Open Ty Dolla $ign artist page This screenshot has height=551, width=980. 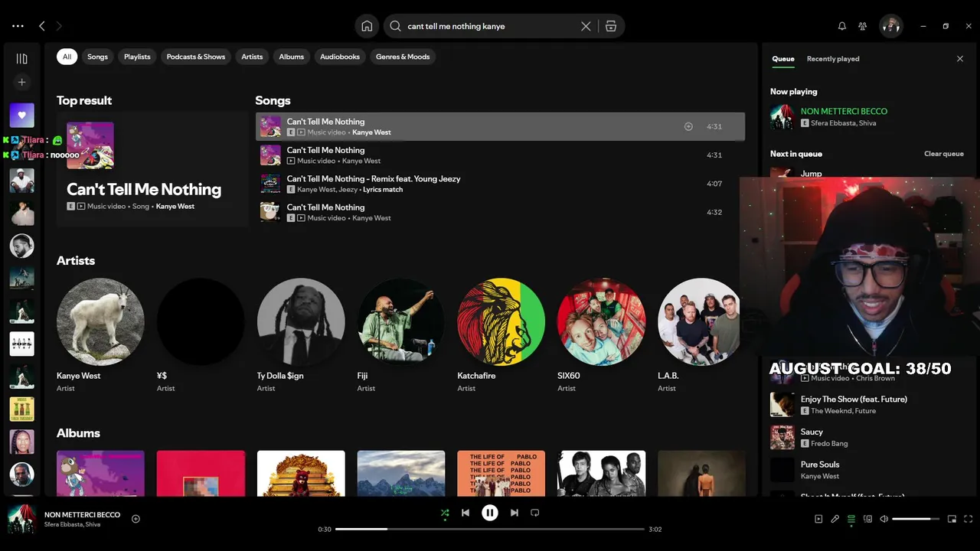(x=301, y=321)
